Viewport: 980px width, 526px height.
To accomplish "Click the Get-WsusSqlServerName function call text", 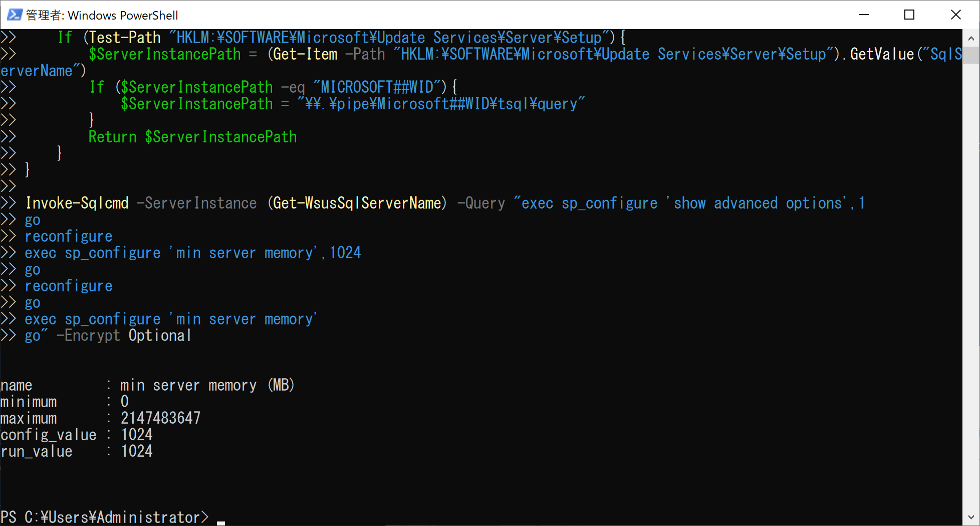I will (357, 203).
